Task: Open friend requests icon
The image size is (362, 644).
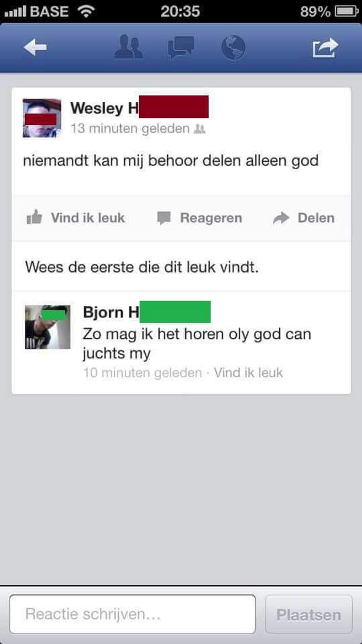Action: tap(129, 47)
